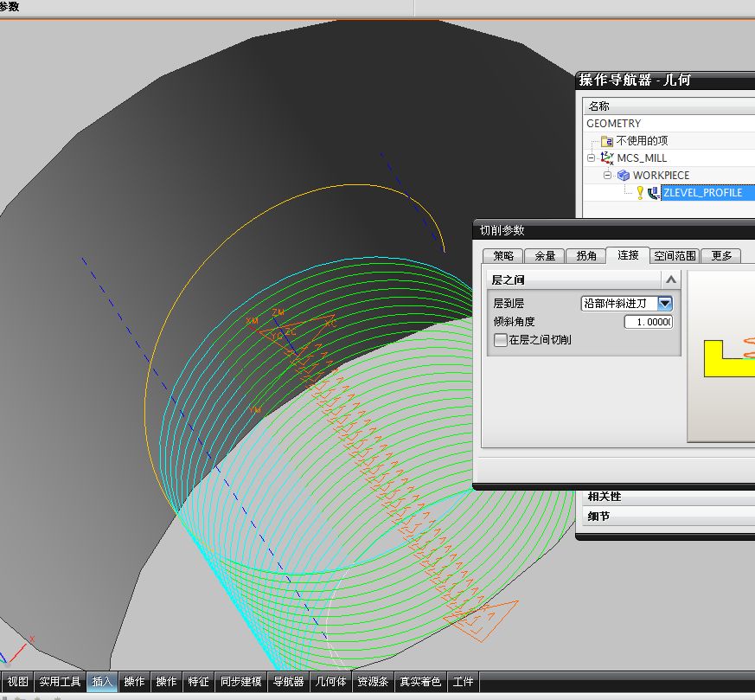Open the 导航器 toolbar tab
Screen dimensions: 755x700
click(288, 681)
